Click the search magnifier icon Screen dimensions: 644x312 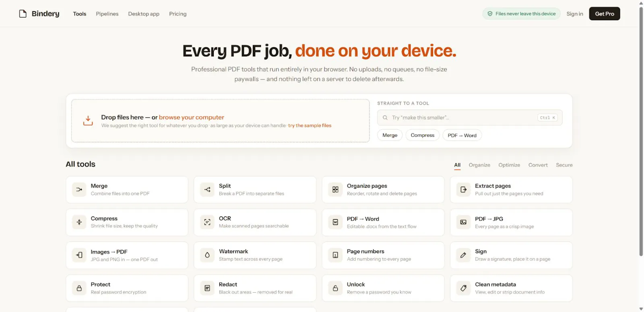[x=385, y=118]
